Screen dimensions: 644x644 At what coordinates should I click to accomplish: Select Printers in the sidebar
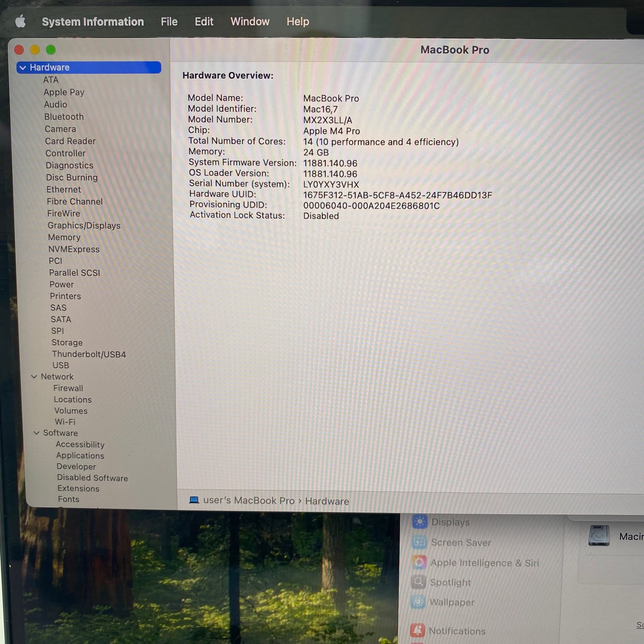click(66, 296)
